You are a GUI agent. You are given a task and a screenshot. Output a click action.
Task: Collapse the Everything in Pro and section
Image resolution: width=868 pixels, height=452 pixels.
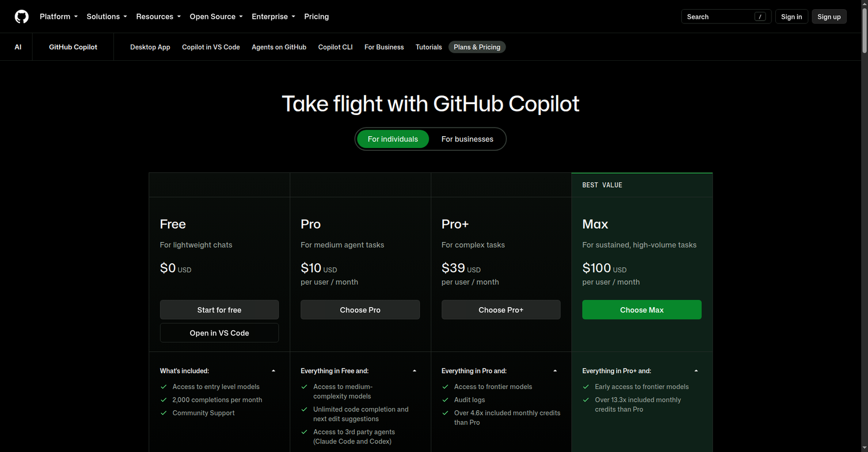[x=501, y=371]
